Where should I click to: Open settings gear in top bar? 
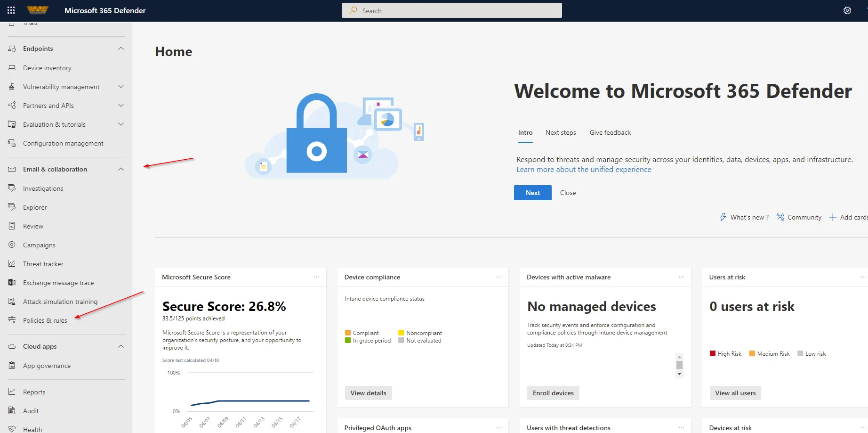pos(847,10)
